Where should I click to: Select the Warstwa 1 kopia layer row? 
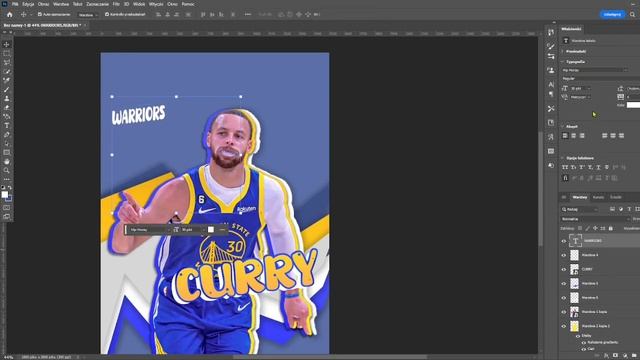600,312
